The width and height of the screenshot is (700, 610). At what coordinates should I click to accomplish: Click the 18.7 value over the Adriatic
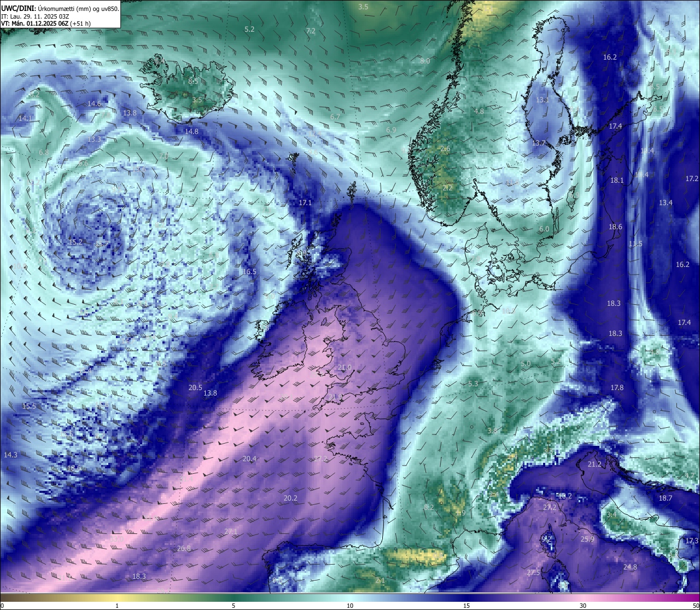coord(666,498)
